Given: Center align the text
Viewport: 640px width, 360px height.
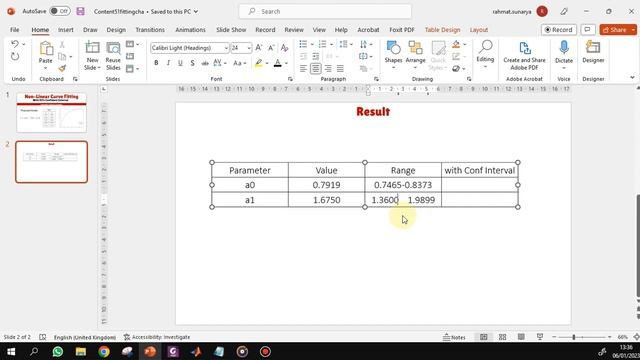Looking at the screenshot, I should click(x=316, y=69).
